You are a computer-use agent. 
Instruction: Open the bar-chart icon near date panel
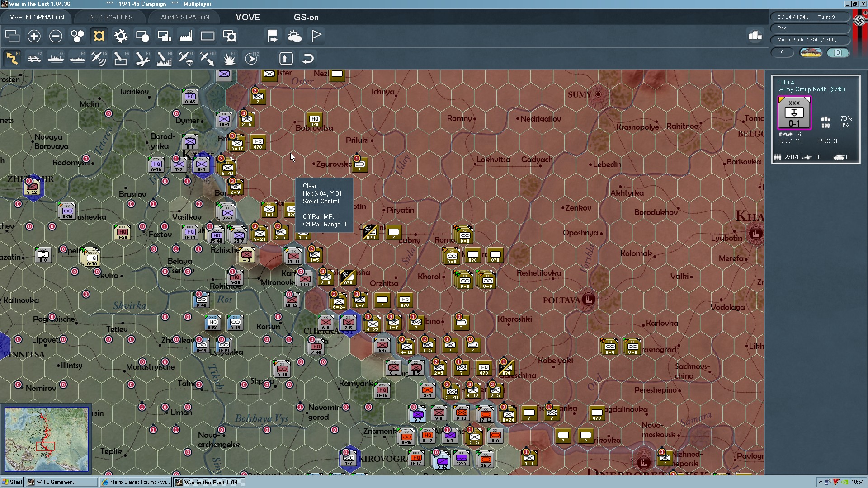tap(755, 35)
